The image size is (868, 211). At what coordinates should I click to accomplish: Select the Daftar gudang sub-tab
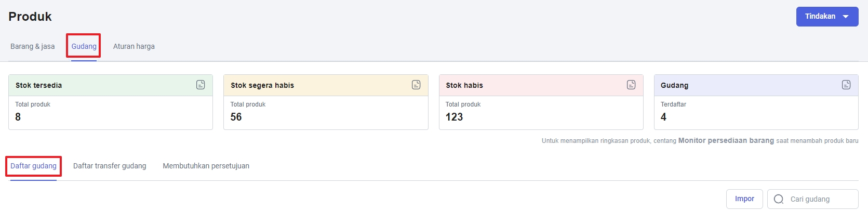(x=33, y=166)
